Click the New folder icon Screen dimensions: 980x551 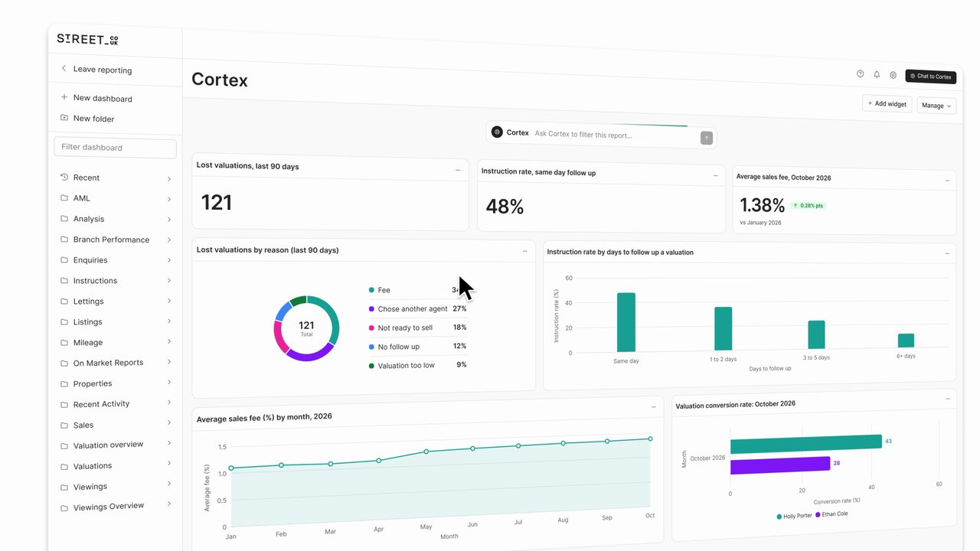pos(64,118)
